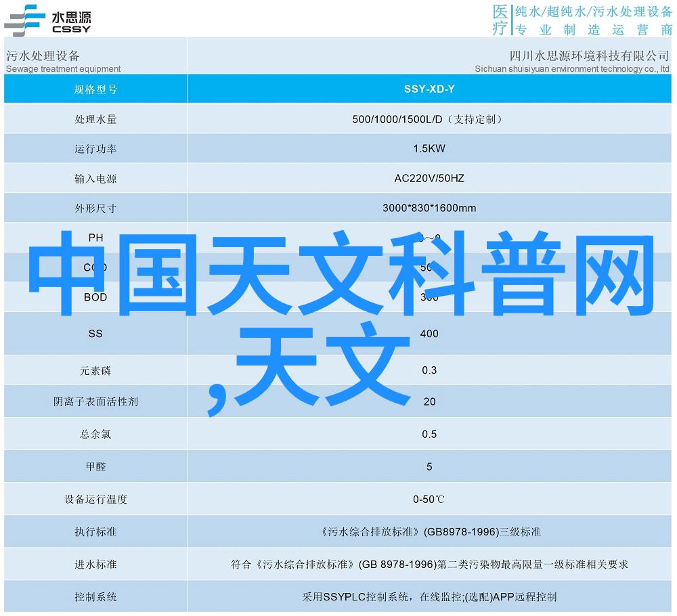Select the row label 设备运行温度

pos(95,500)
